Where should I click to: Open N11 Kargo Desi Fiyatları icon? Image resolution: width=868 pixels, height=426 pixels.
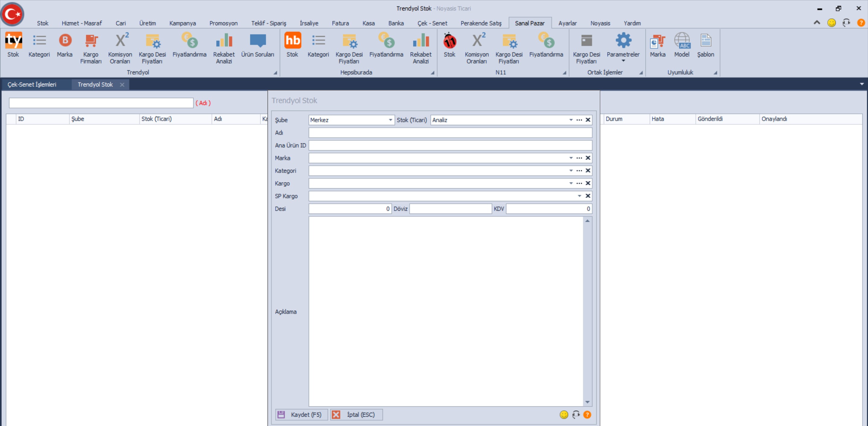click(509, 48)
